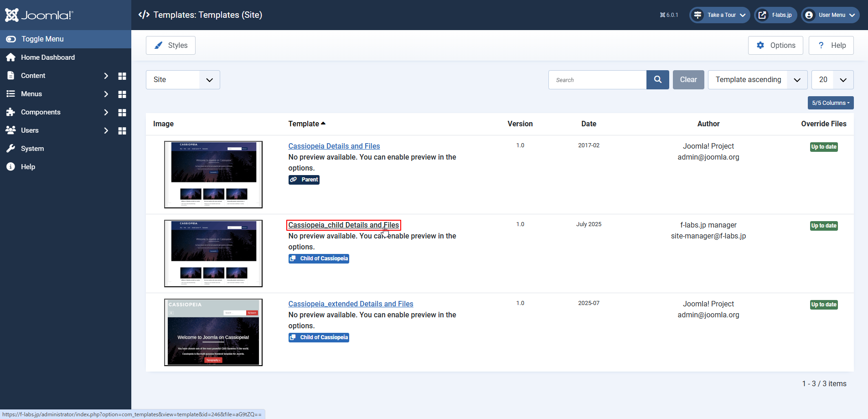Click the Cassiopeia_extended template thumbnail
The width and height of the screenshot is (868, 419).
(x=213, y=332)
